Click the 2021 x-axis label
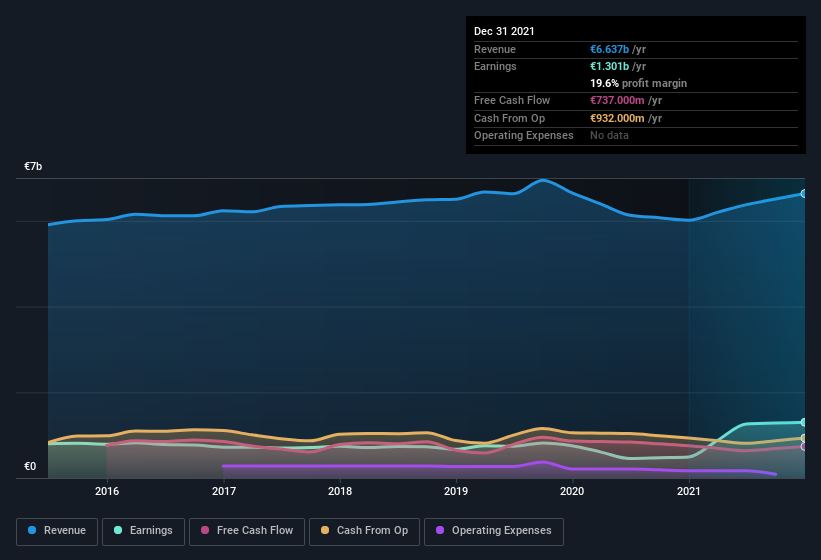 tap(689, 491)
